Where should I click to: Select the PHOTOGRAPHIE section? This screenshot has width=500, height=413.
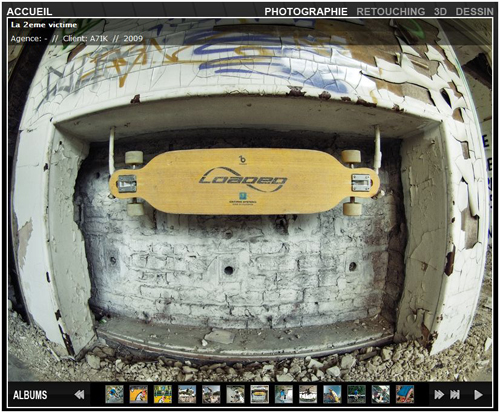(x=306, y=12)
